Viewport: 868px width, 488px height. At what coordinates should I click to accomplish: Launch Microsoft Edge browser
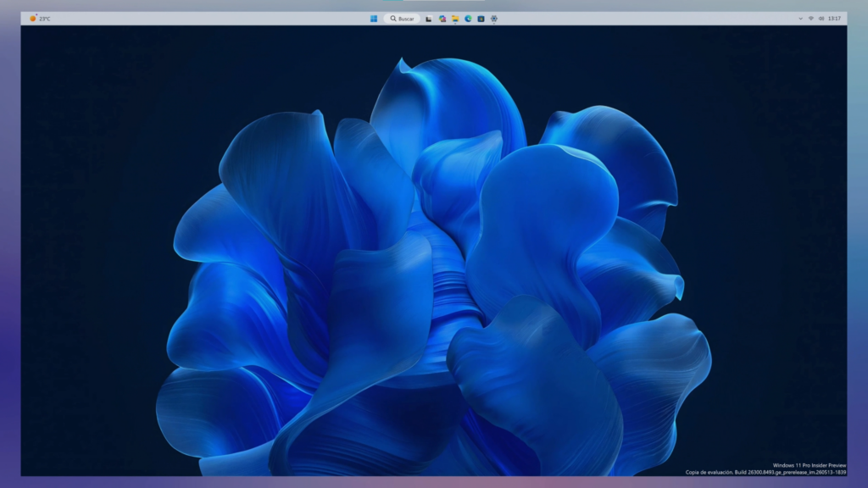tap(468, 19)
